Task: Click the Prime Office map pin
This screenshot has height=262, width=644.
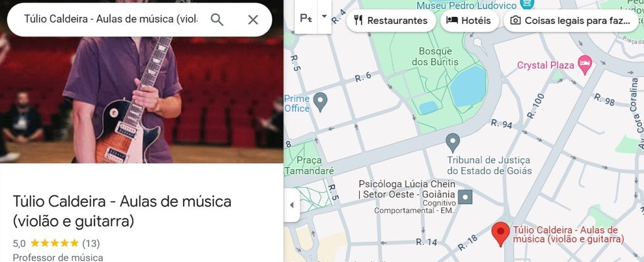Action: 320,102
